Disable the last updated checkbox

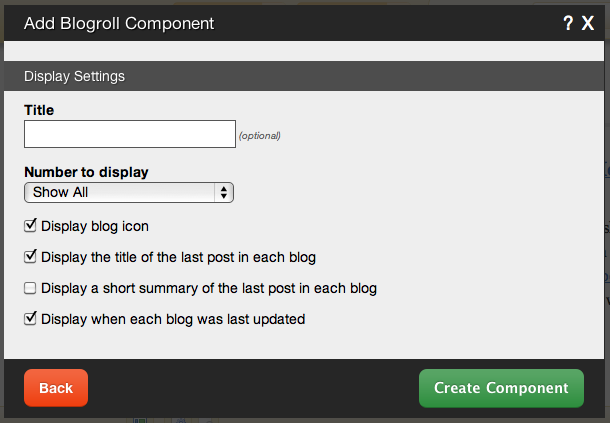pos(31,320)
